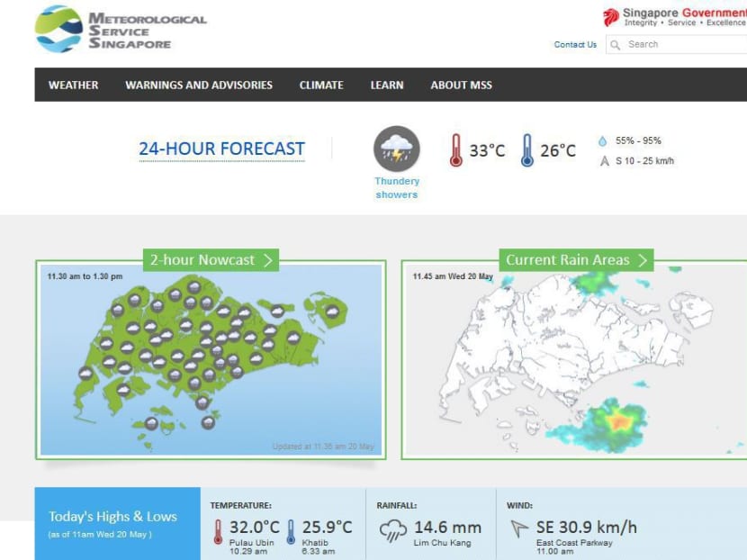
Task: Expand Current Rain Areas via its chevron
Action: coord(643,259)
